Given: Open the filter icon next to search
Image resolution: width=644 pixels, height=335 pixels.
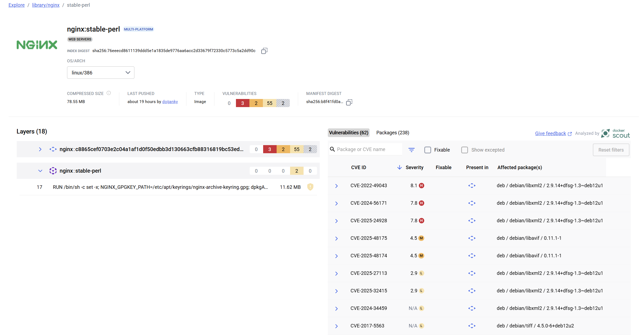Looking at the screenshot, I should [411, 150].
